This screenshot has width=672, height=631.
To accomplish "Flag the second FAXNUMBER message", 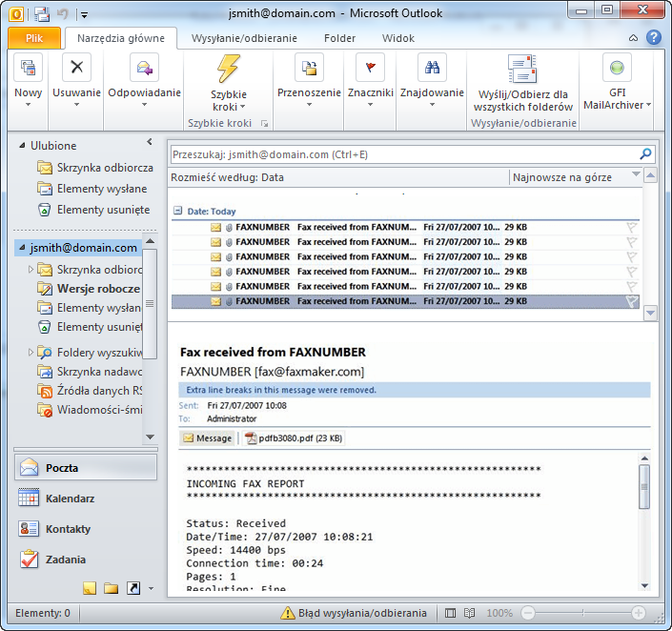I will [632, 242].
